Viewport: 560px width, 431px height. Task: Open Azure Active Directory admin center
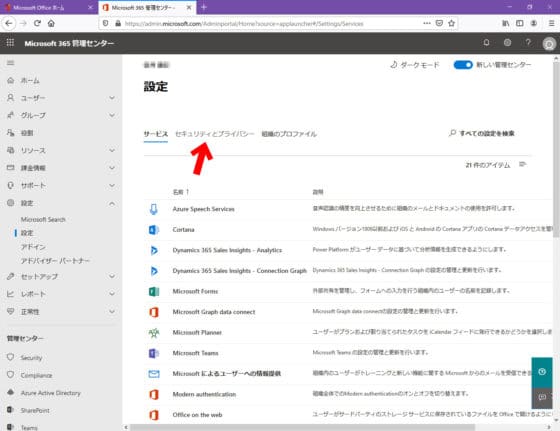tap(50, 393)
